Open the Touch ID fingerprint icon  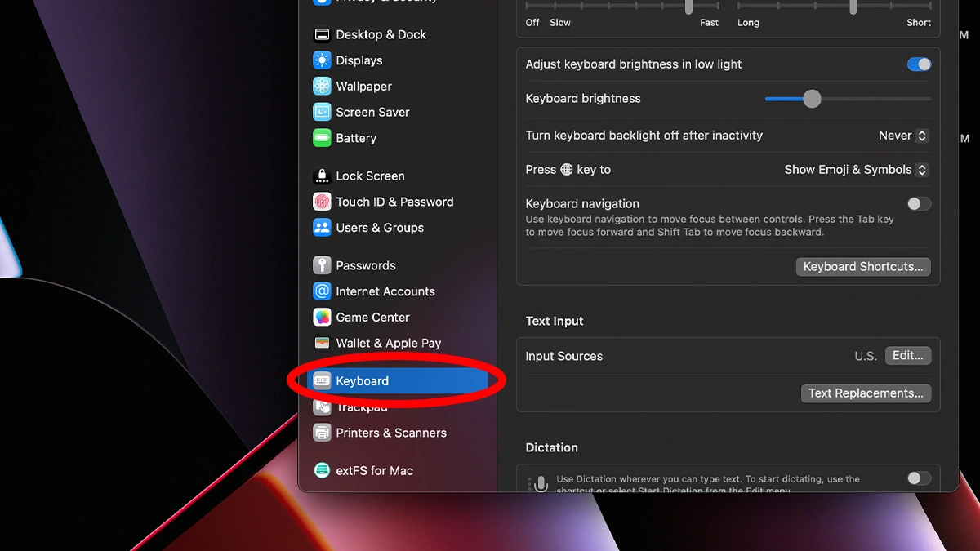[x=322, y=202]
